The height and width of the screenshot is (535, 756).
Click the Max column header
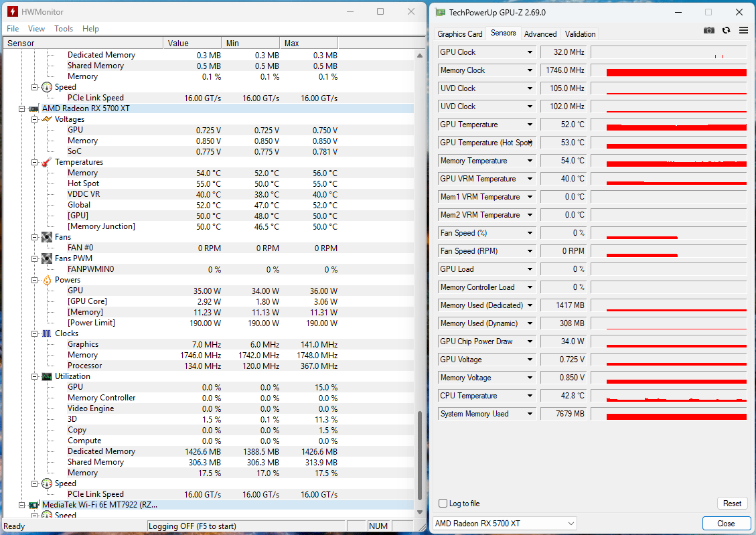309,43
